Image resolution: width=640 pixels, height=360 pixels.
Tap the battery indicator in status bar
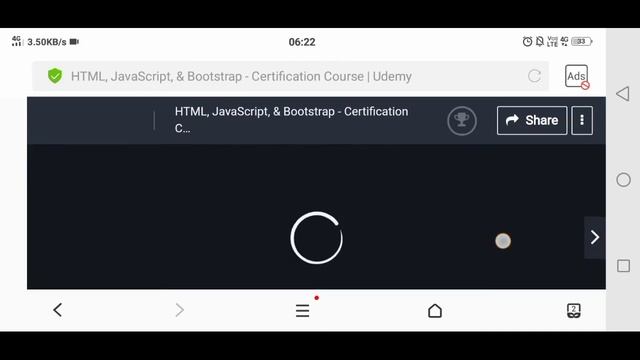[582, 41]
